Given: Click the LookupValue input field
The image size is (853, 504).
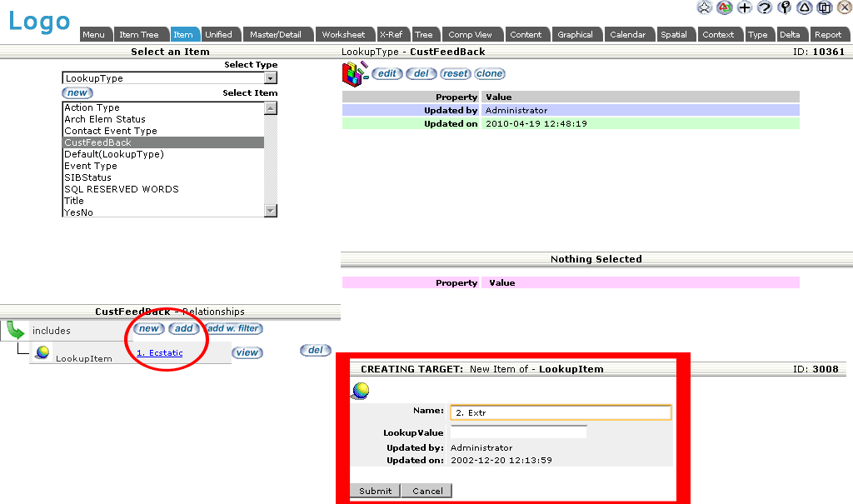Looking at the screenshot, I should 518,432.
